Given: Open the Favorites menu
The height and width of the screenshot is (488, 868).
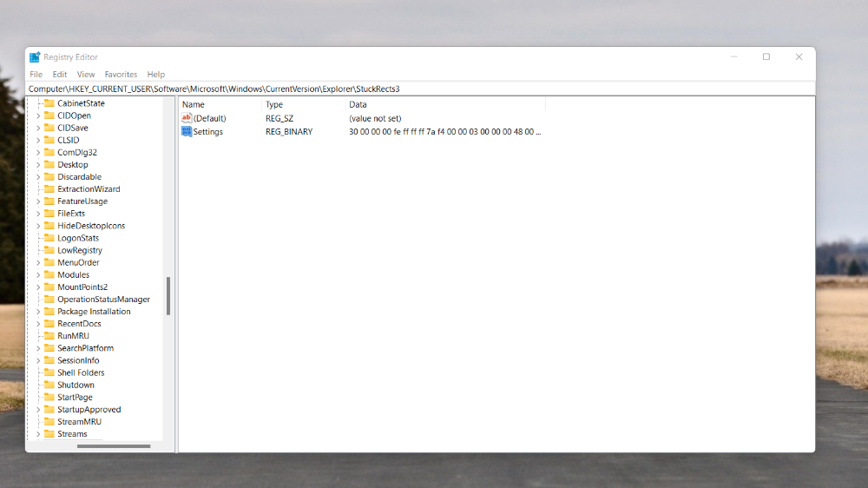Looking at the screenshot, I should 121,75.
